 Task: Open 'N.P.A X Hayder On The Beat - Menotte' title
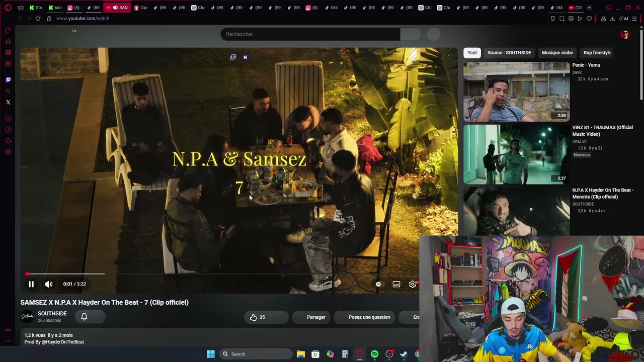click(603, 194)
